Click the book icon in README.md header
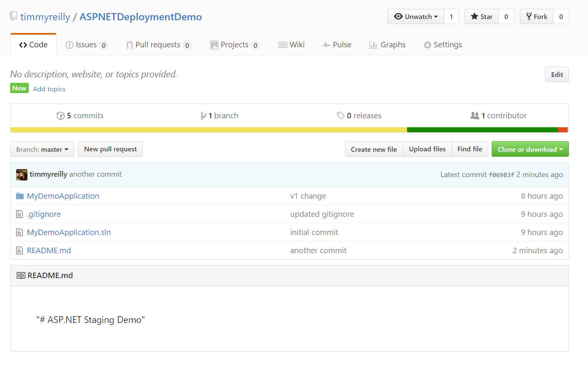This screenshot has height=391, width=588. click(x=21, y=276)
